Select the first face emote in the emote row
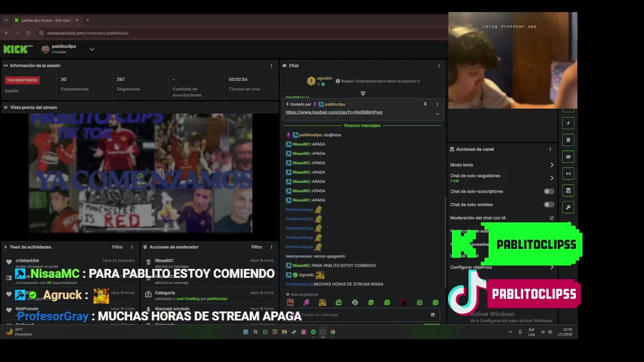 pos(290,302)
